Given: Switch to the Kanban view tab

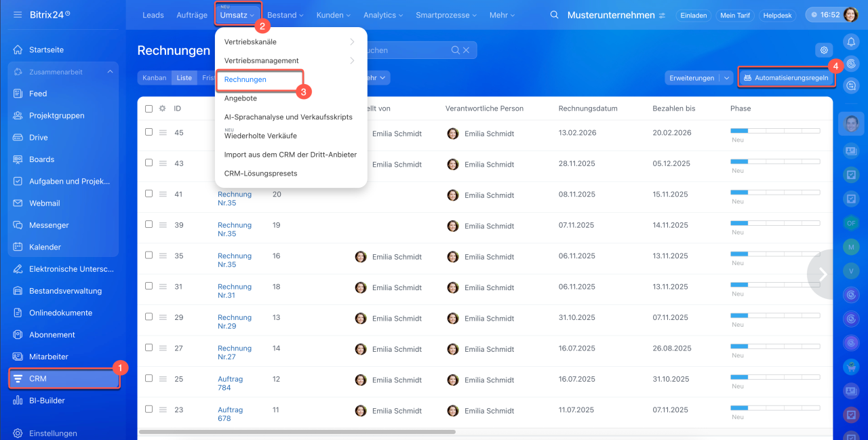Looking at the screenshot, I should [154, 78].
